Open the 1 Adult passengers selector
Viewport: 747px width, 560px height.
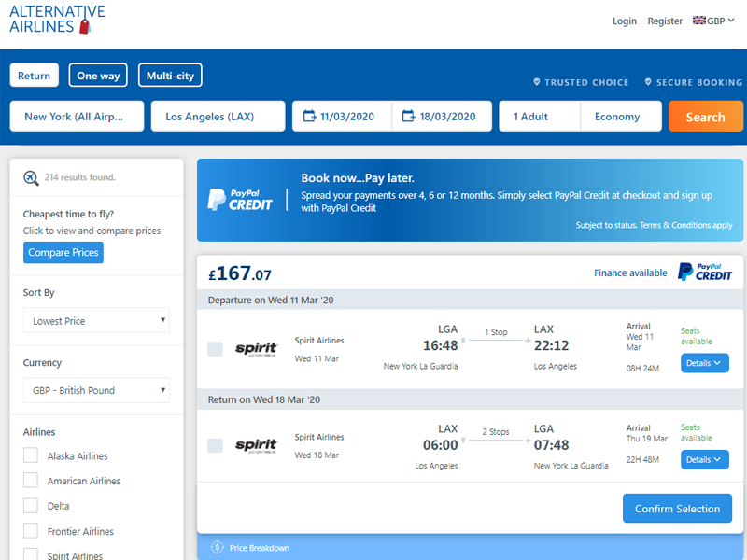pyautogui.click(x=540, y=116)
